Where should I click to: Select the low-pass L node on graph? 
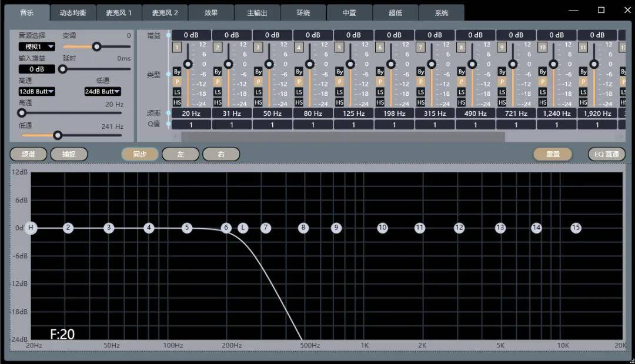[x=243, y=228]
